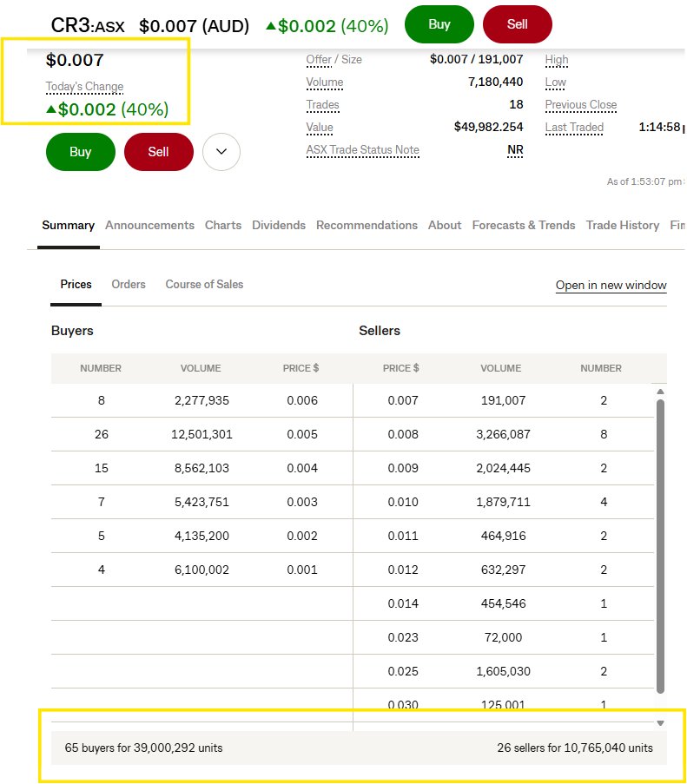This screenshot has height=784, width=687.
Task: Select the About tab
Action: tap(445, 226)
